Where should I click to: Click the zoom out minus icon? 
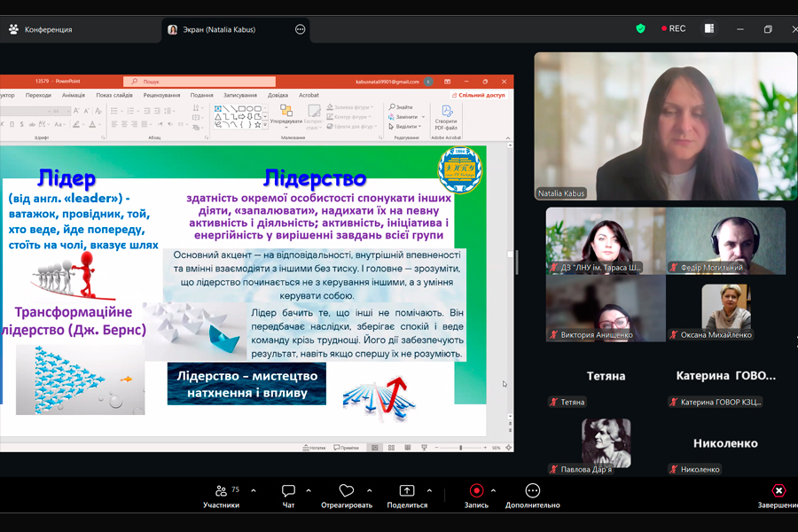436,448
